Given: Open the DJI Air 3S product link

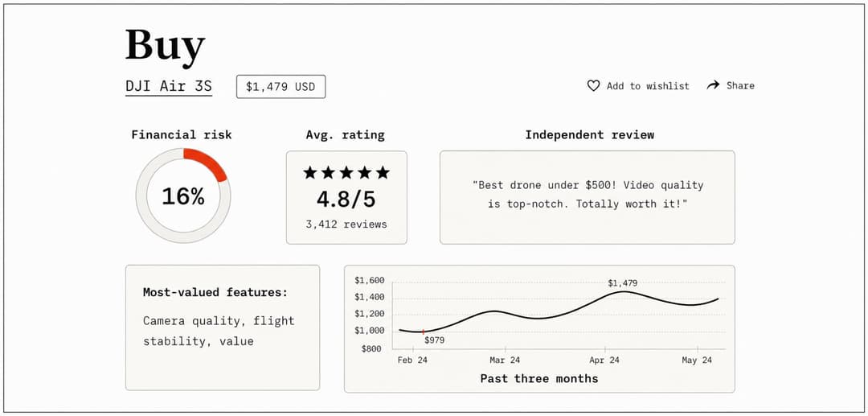Looking at the screenshot, I should [169, 86].
